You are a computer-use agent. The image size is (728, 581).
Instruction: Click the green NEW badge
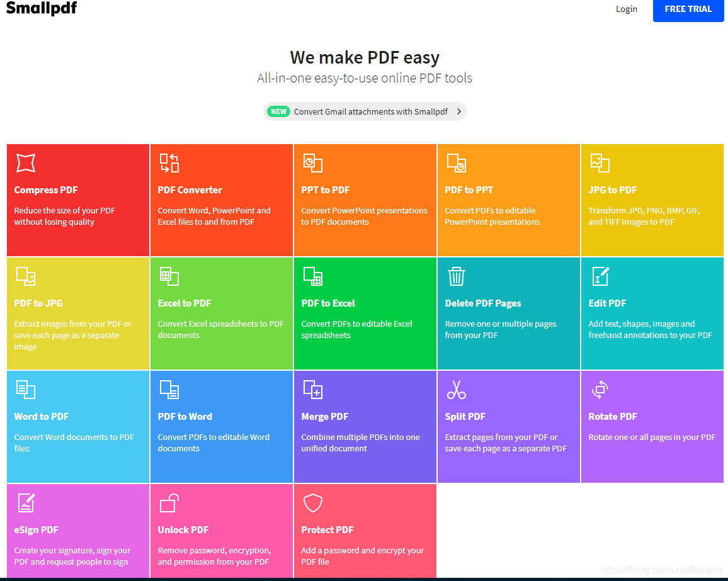(x=278, y=111)
